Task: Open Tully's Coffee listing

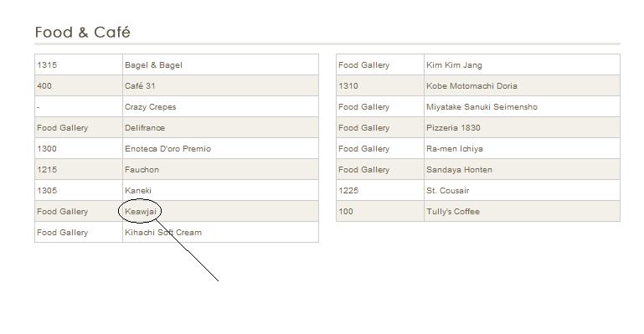Action: [452, 211]
